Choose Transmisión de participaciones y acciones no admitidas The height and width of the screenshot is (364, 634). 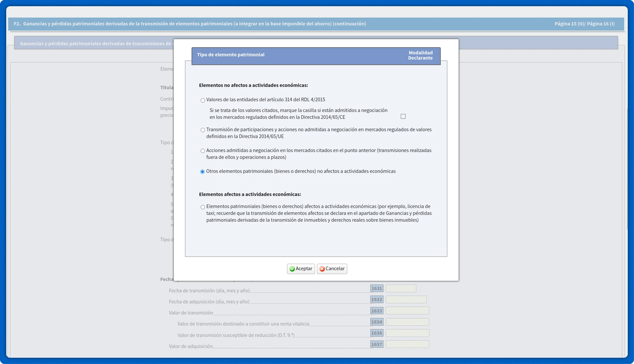tap(203, 130)
